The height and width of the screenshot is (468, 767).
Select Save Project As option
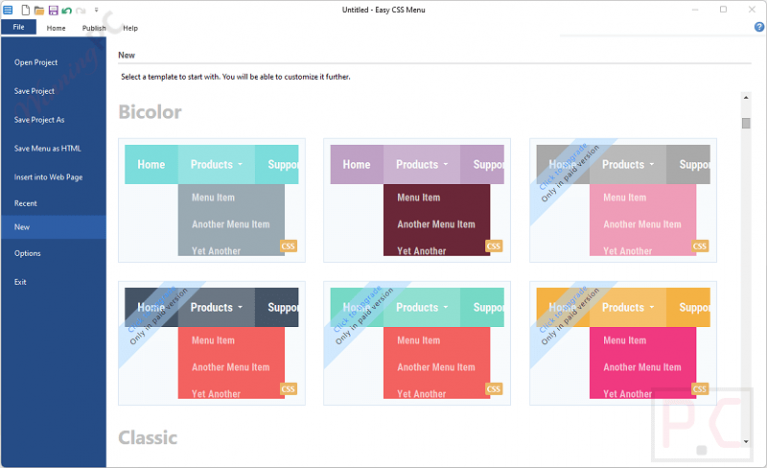(39, 120)
